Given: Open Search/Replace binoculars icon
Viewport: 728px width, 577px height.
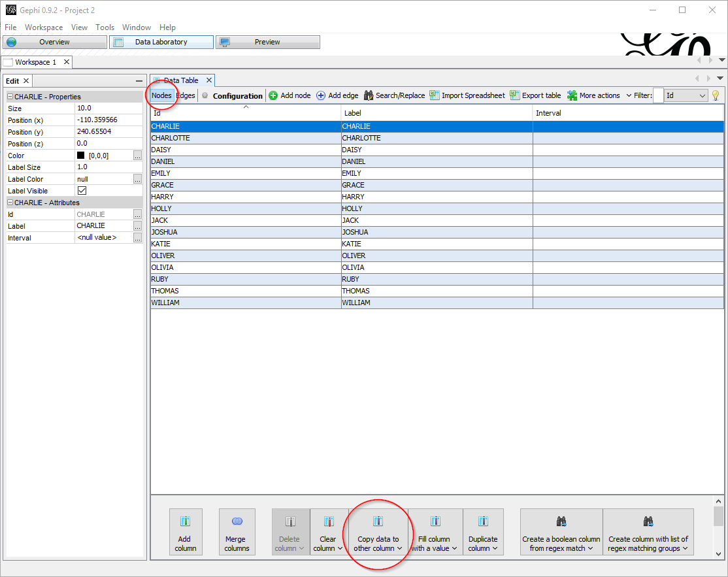Looking at the screenshot, I should coord(369,95).
